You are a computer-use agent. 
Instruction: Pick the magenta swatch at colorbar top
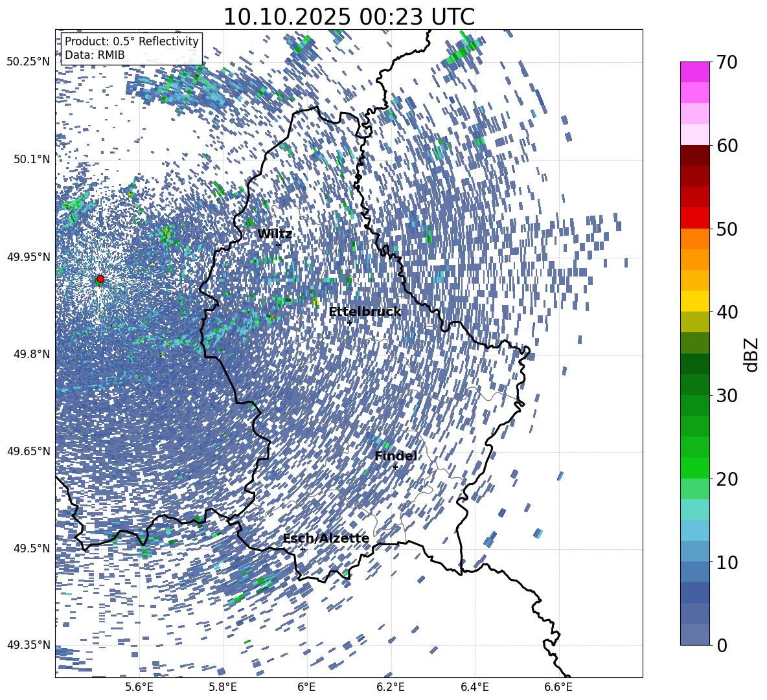(x=694, y=73)
